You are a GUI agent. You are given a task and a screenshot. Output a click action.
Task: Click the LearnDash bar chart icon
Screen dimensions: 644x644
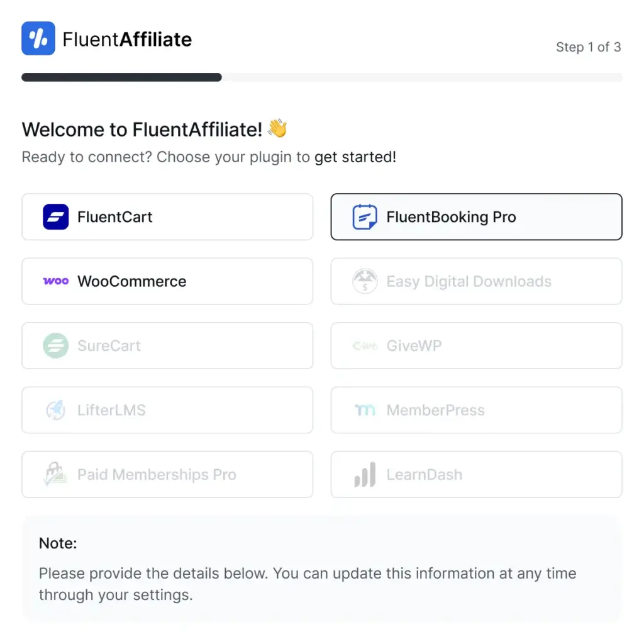365,474
